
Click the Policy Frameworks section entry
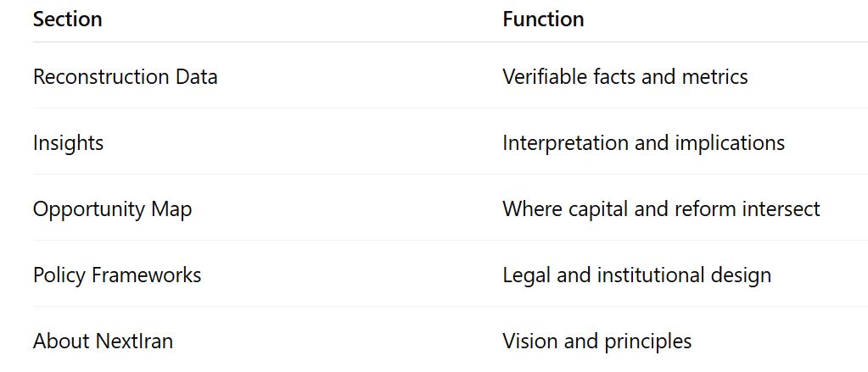coord(117,275)
